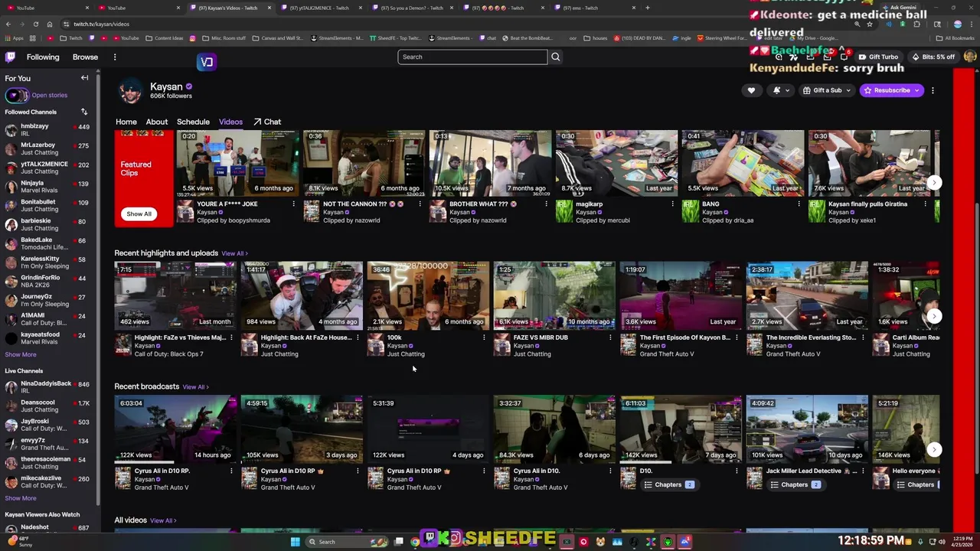View all recent highlights and uploads
980x551 pixels.
point(234,253)
